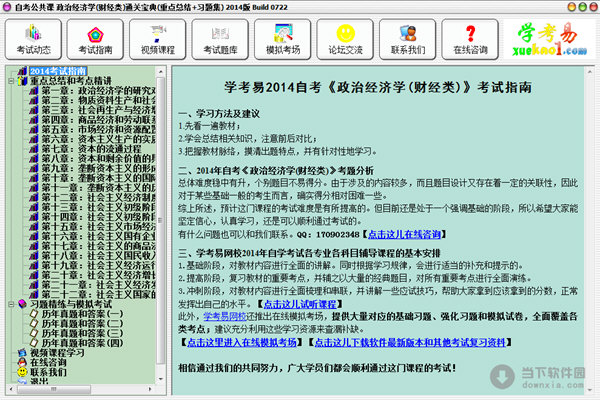Image resolution: width=600 pixels, height=400 pixels.
Task: Open 联系我们 contact us button
Action: click(408, 39)
